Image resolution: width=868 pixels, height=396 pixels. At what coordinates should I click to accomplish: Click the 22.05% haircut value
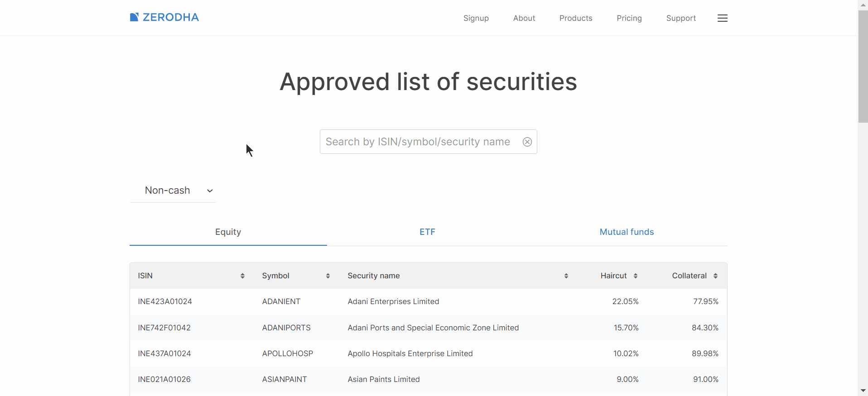[625, 301]
